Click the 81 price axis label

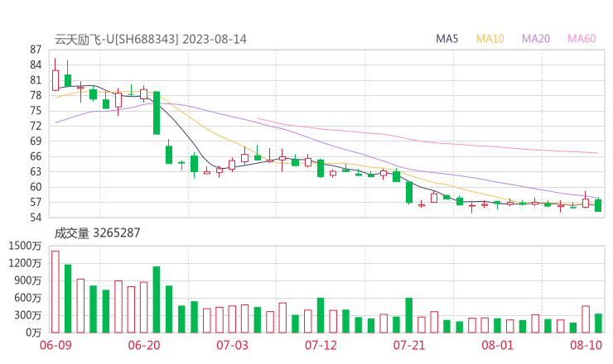click(x=36, y=80)
